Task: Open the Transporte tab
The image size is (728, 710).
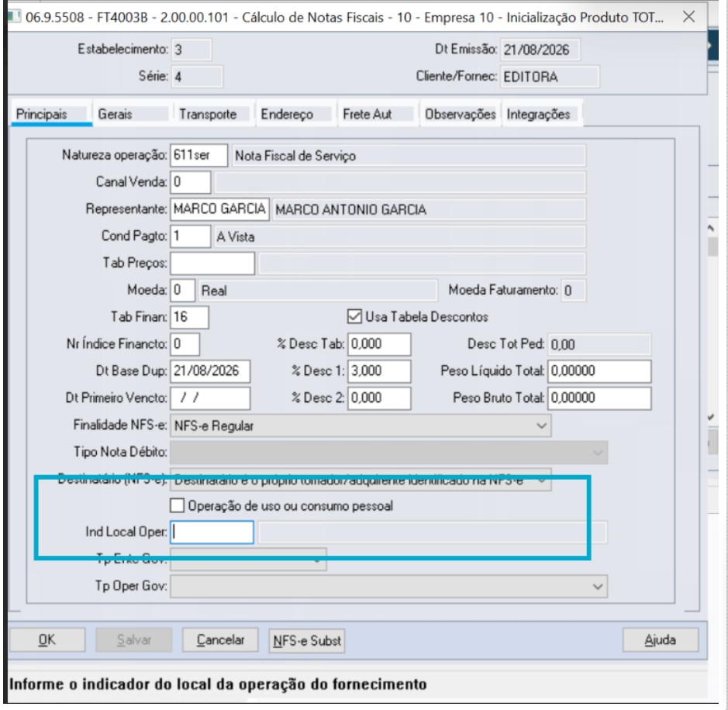Action: pos(213,114)
